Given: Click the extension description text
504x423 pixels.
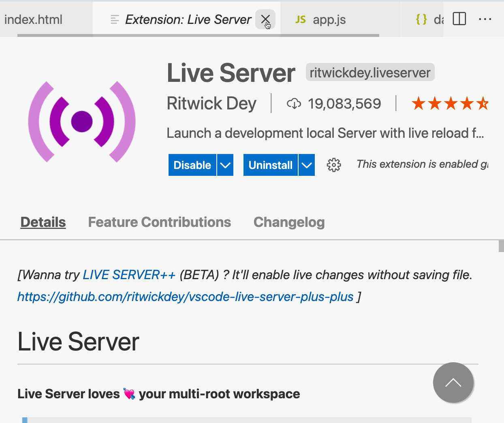Looking at the screenshot, I should 325,133.
